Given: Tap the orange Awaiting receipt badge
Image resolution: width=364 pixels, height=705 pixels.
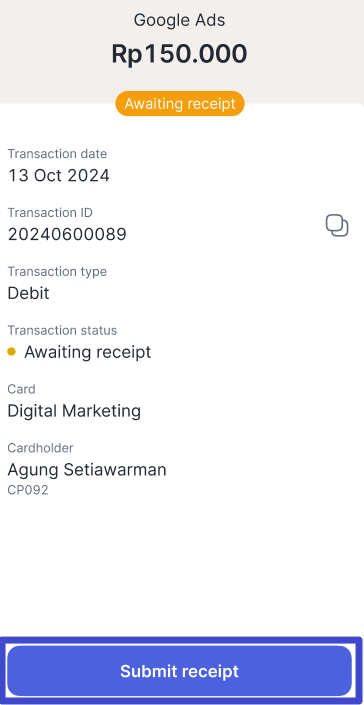Looking at the screenshot, I should [180, 103].
